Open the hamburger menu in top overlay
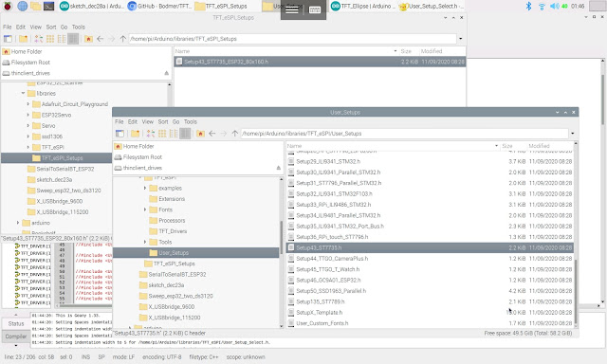This screenshot has width=607, height=364. pyautogui.click(x=291, y=9)
